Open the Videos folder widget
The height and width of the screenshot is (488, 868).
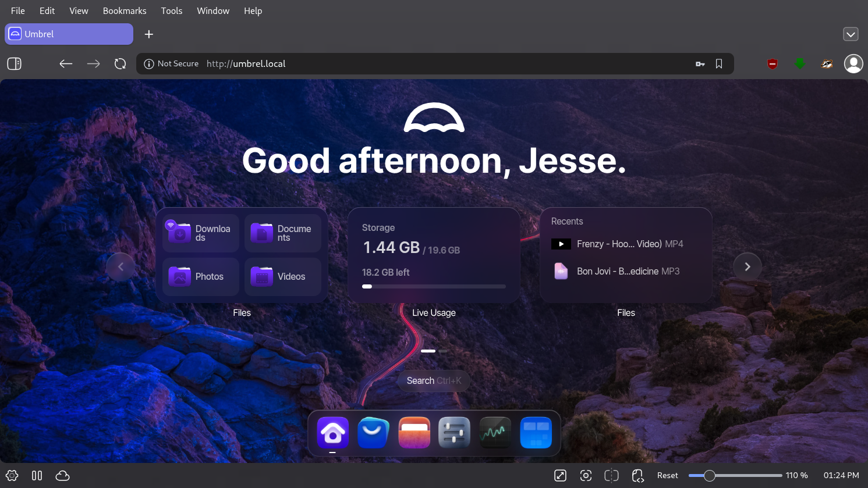click(x=283, y=277)
